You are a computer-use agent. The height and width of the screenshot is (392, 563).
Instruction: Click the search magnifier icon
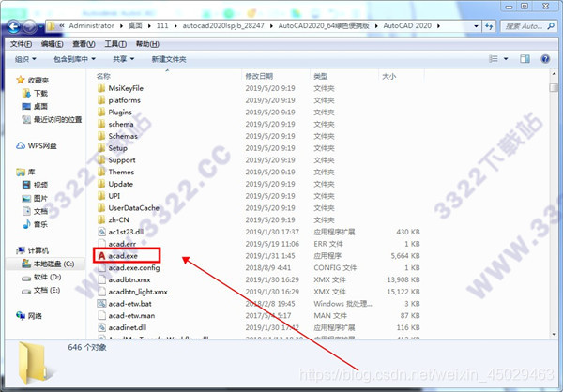pyautogui.click(x=551, y=26)
